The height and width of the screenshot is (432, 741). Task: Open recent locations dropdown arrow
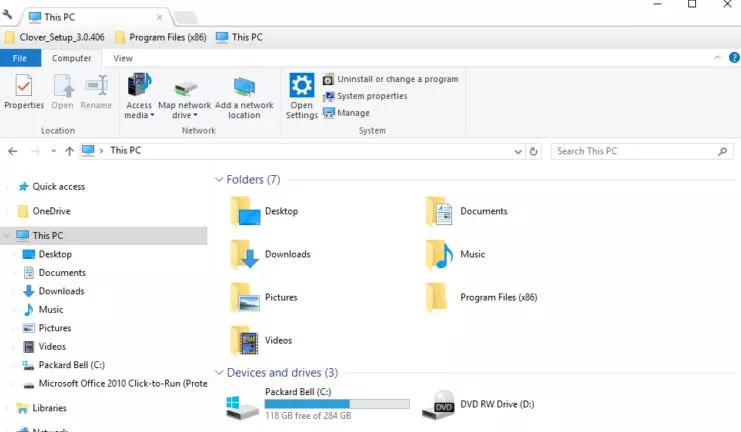pyautogui.click(x=53, y=151)
